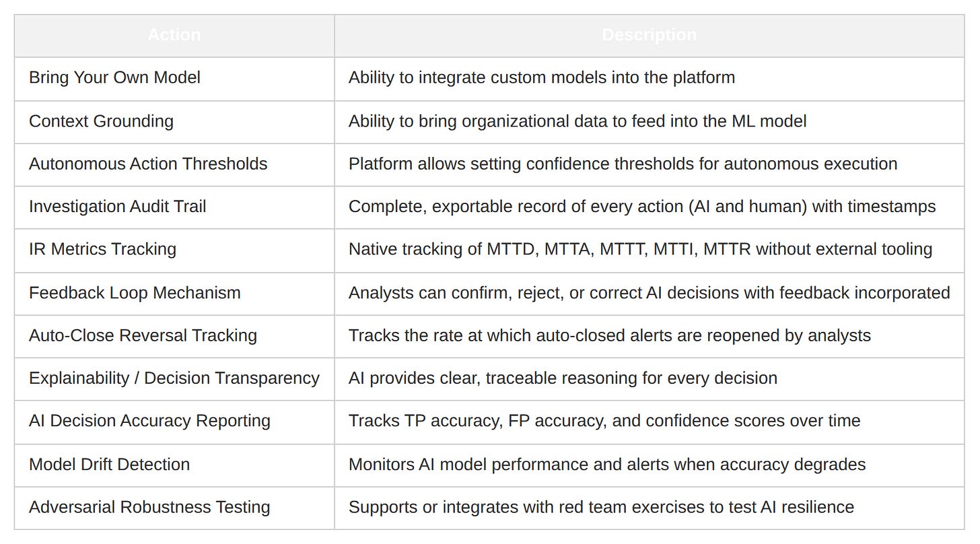Select description mentioning MTTD, MTTA, MTTT
This screenshot has width=980, height=544.
click(640, 249)
